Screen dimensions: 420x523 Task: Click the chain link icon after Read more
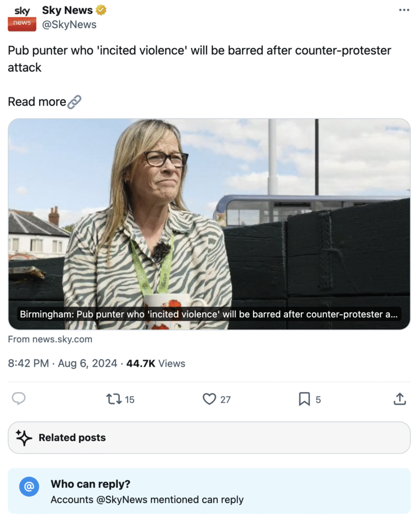point(75,102)
